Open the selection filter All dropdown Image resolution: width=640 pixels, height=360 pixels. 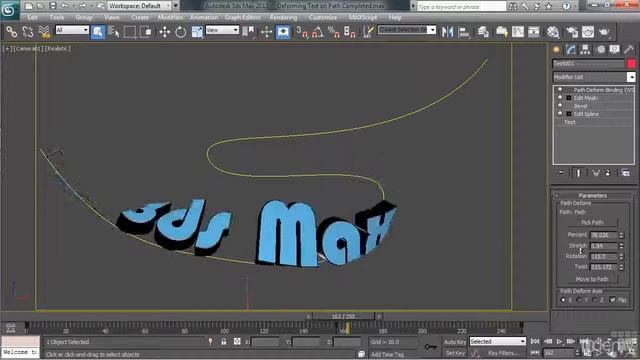[72, 30]
